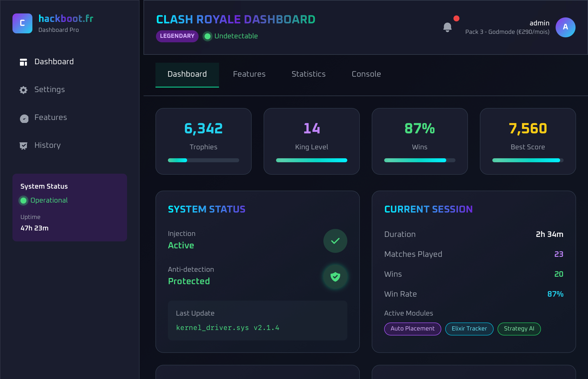Click the 7,560 Best Score value

[x=528, y=129]
